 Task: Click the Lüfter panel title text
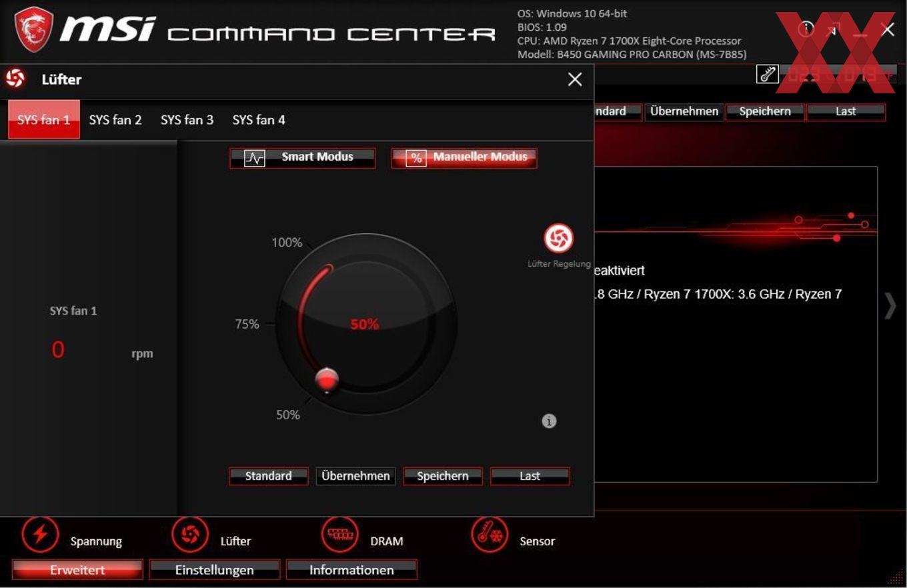61,79
